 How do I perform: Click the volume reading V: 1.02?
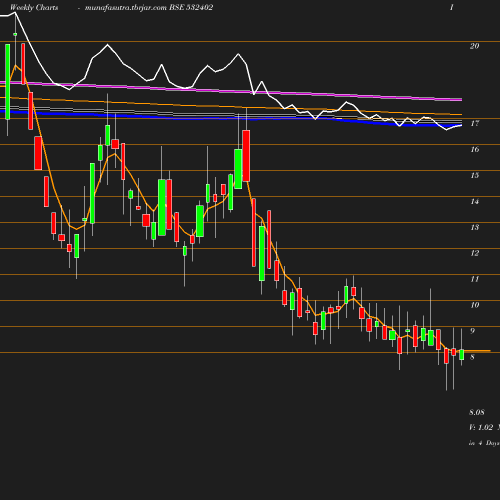(x=481, y=427)
